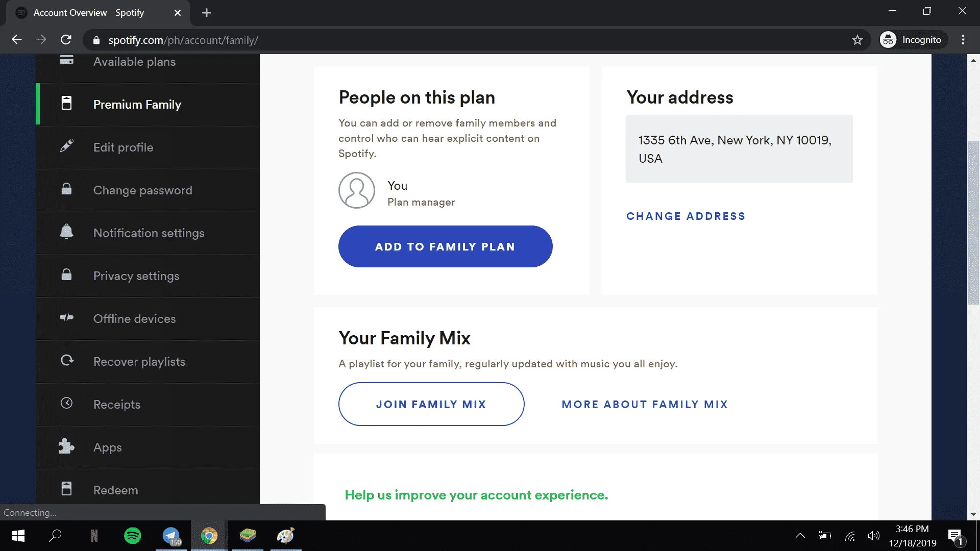The height and width of the screenshot is (551, 980).
Task: Close the Account Overview - Spotify tab
Action: coord(178,13)
